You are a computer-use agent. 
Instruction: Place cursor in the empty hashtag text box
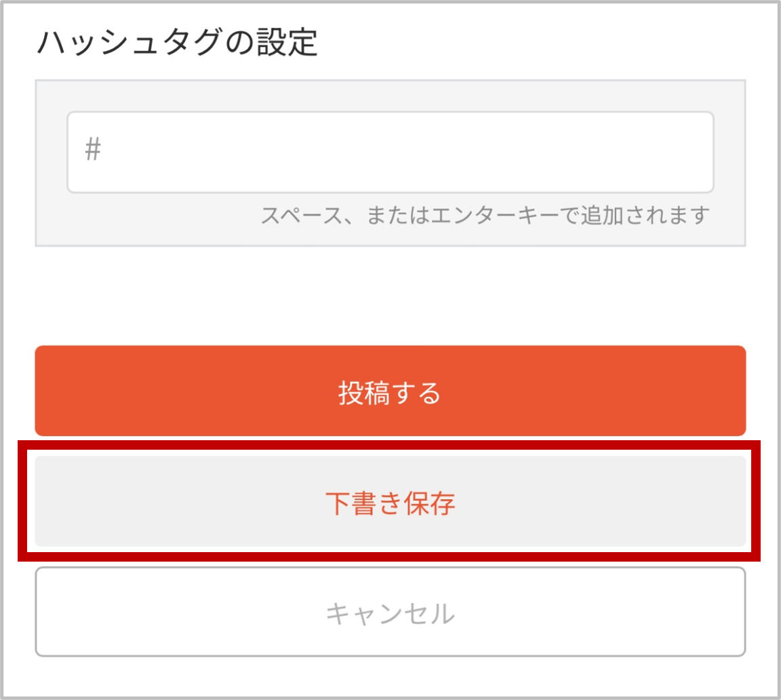390,152
